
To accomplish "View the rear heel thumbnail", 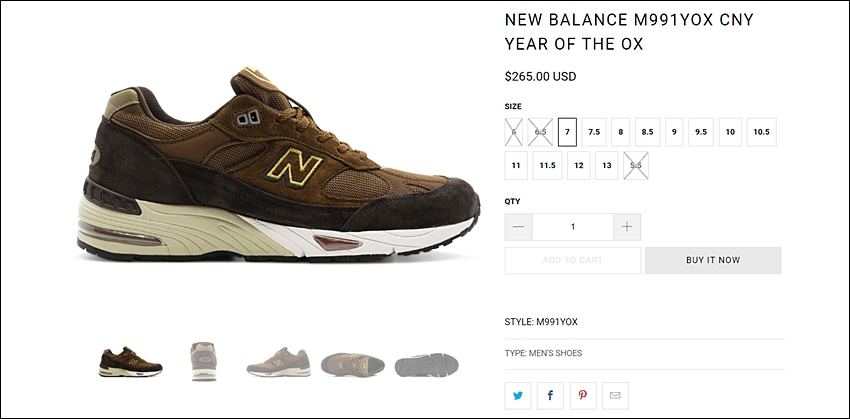I will (203, 361).
